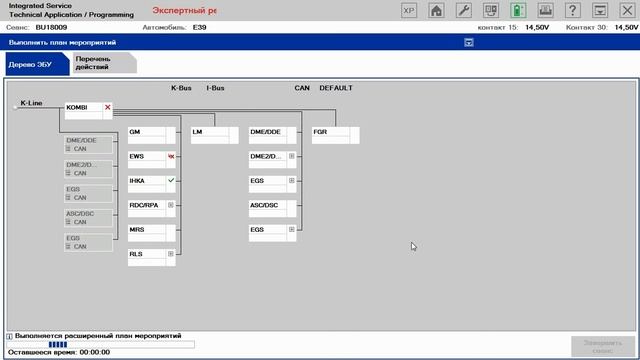Click the Завершить сеанс button
Viewport: 640px width, 360px height.
[603, 347]
